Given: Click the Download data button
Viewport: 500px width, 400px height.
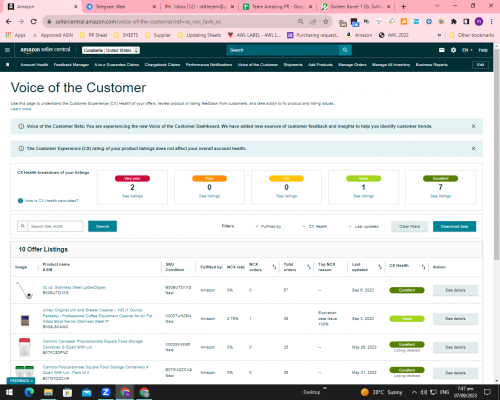Looking at the screenshot, I should point(454,226).
